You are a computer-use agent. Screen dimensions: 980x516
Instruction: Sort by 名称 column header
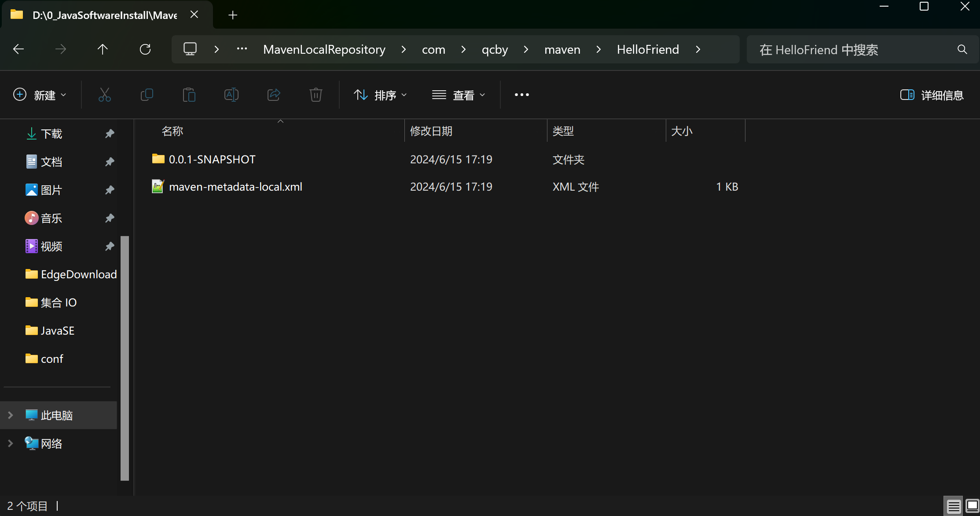172,131
